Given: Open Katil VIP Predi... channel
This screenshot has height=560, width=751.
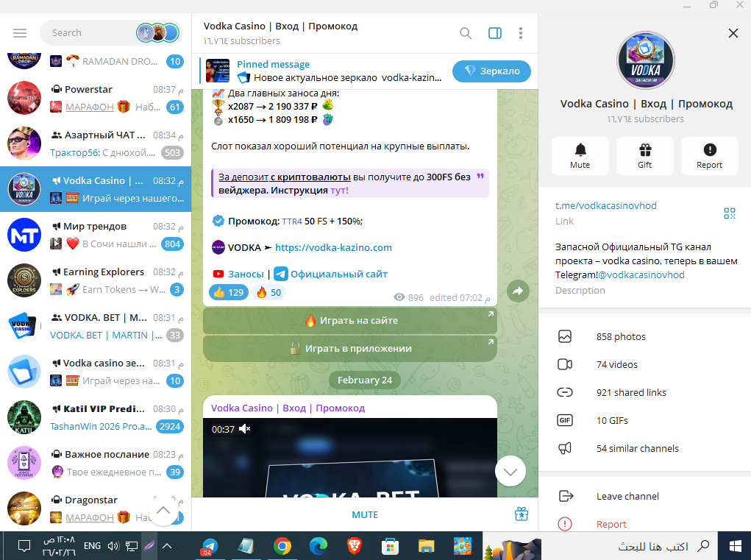Looking at the screenshot, I should [96, 417].
